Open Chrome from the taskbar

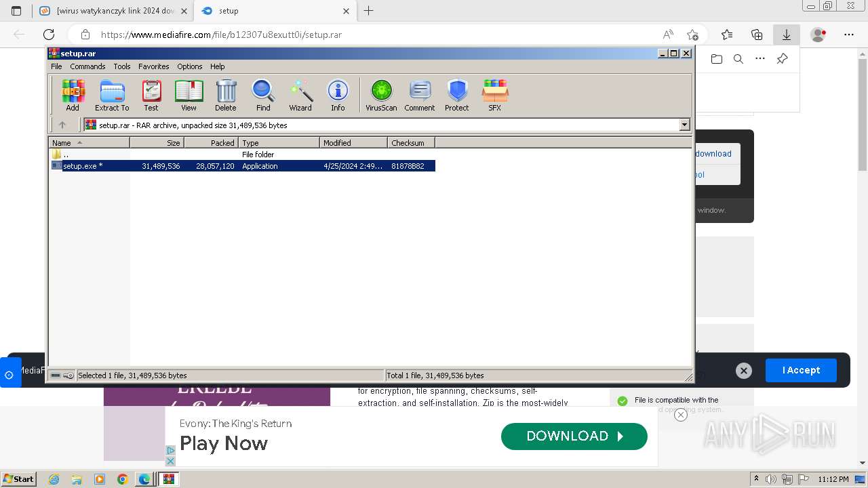pos(122,479)
